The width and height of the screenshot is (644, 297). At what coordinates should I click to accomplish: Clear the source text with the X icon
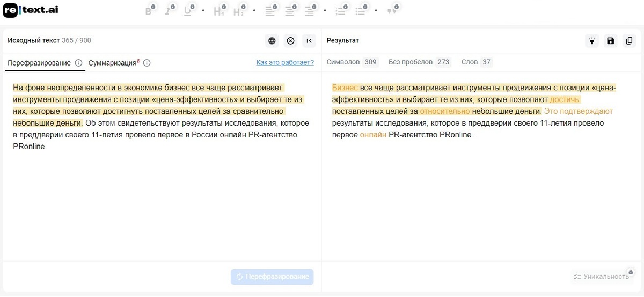(290, 41)
